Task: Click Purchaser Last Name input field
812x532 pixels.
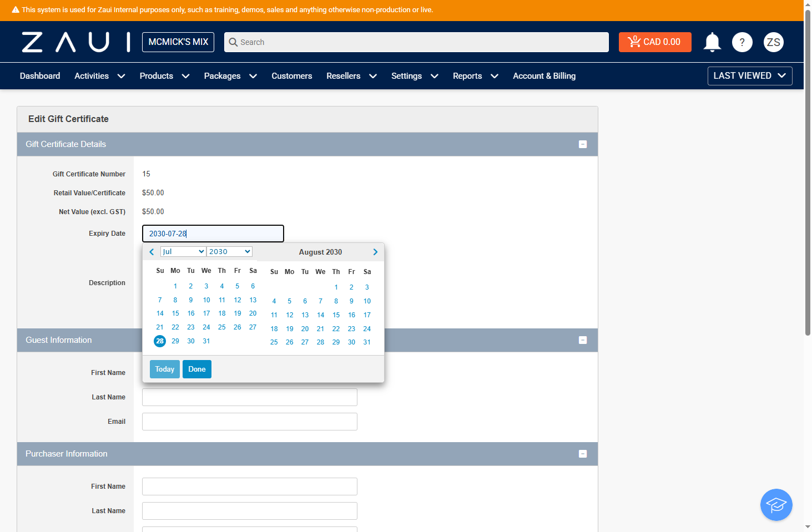Action: [x=250, y=511]
